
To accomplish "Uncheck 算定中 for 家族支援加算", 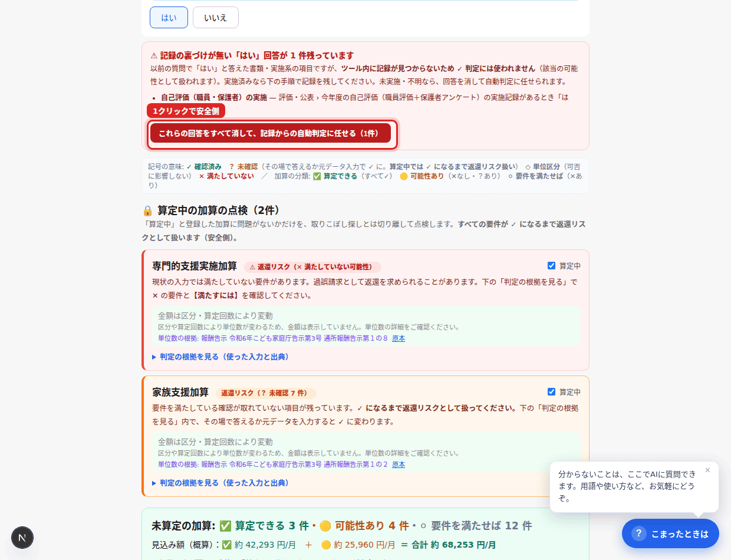I will [552, 392].
